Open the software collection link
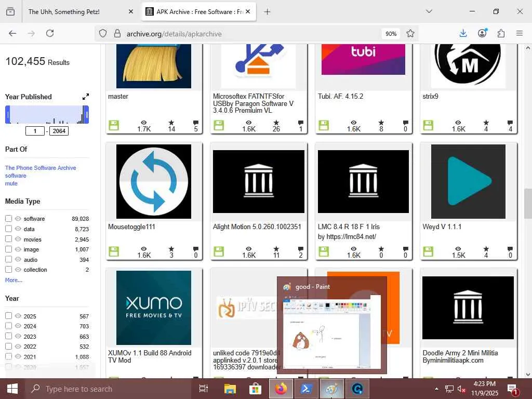The image size is (532, 399). [x=16, y=176]
